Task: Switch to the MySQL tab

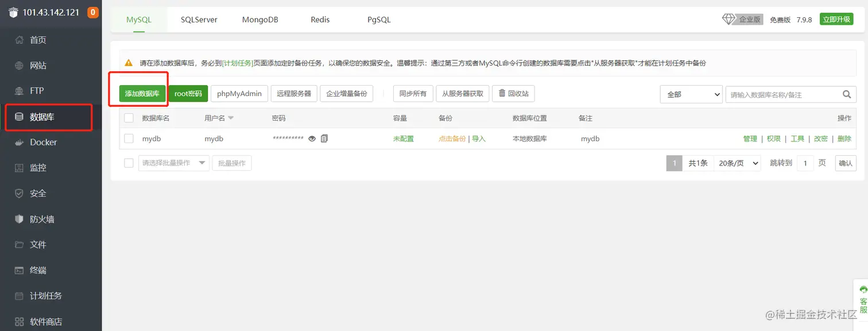Action: click(139, 20)
